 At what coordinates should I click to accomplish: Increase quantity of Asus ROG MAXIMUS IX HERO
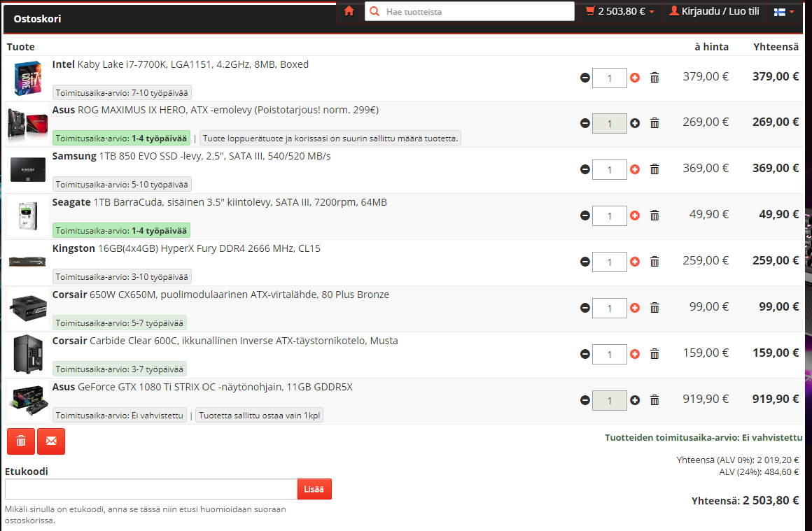point(635,123)
